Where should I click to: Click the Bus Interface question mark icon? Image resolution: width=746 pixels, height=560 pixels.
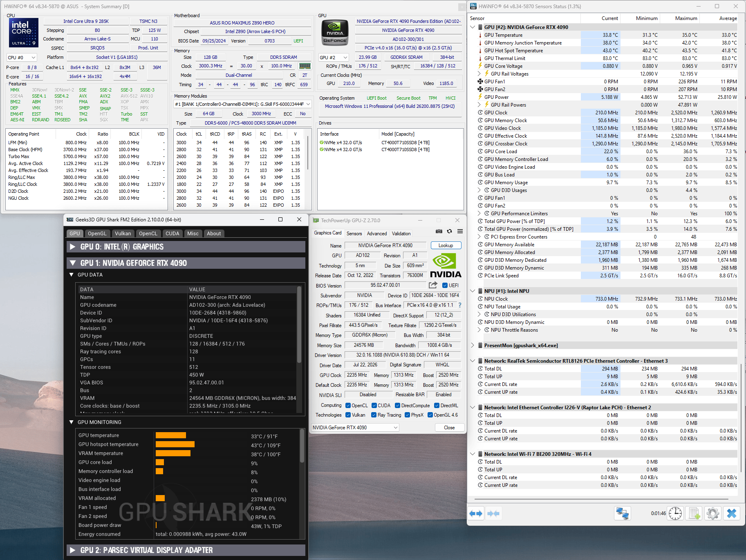(x=460, y=305)
